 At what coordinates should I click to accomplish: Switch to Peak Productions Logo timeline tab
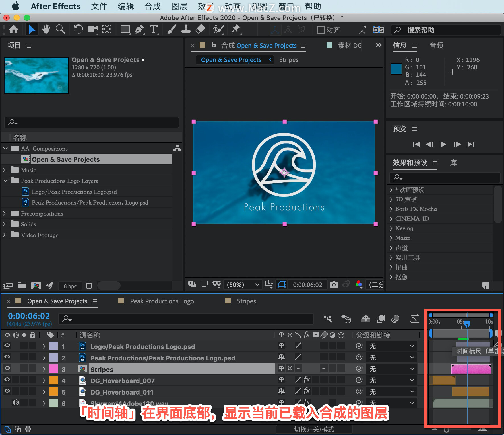[x=162, y=301]
